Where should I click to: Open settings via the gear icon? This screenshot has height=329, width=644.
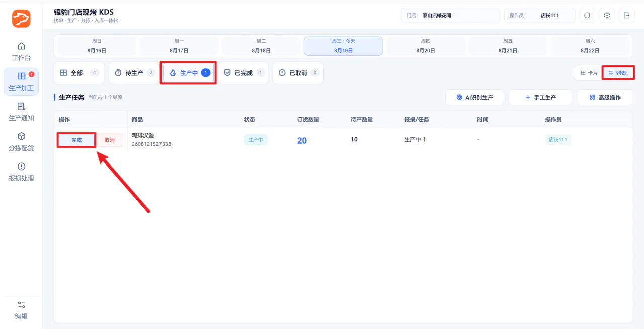click(607, 16)
